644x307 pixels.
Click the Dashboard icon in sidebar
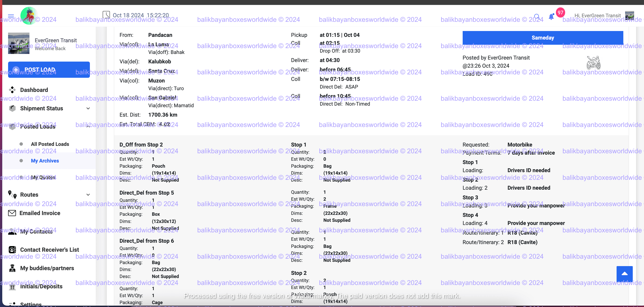click(12, 90)
